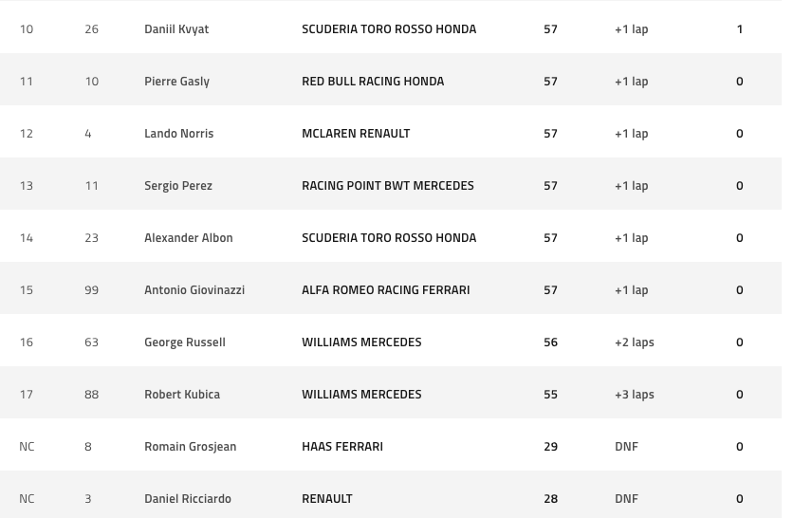Click team Red Bull Racing Honda
The height and width of the screenshot is (518, 812).
373,81
